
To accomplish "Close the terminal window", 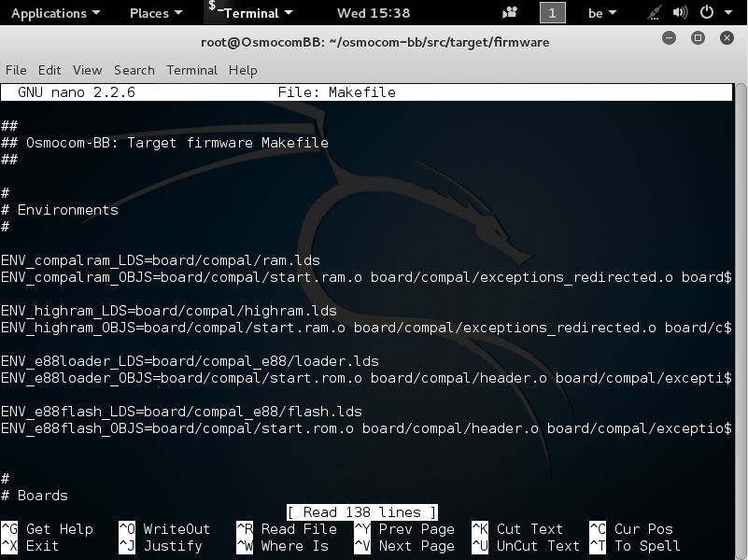I will tap(727, 38).
